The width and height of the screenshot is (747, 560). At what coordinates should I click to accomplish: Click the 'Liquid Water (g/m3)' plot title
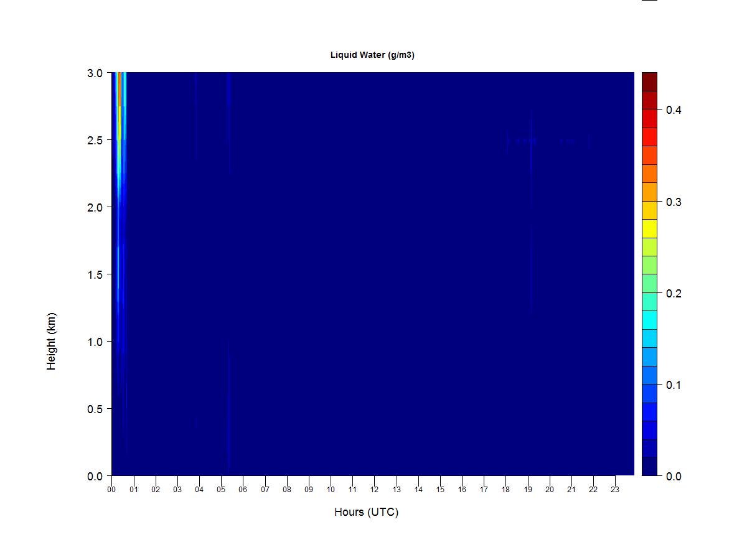tap(372, 55)
